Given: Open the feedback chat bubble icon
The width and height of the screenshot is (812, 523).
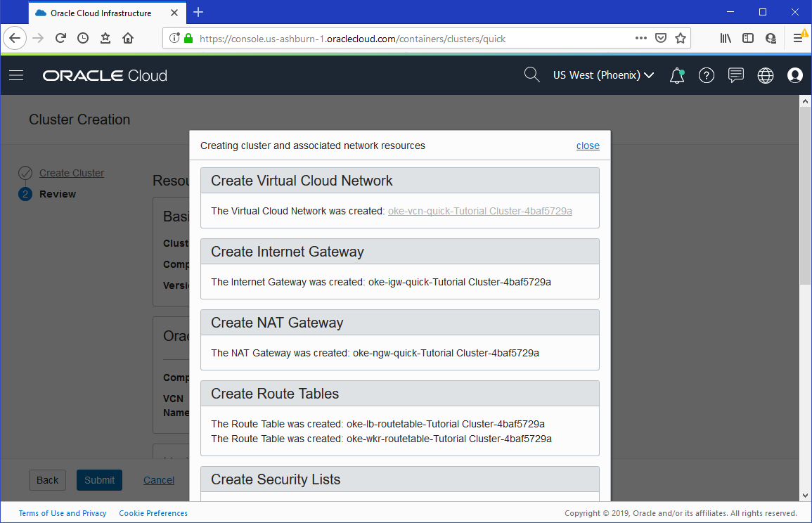Looking at the screenshot, I should point(736,75).
